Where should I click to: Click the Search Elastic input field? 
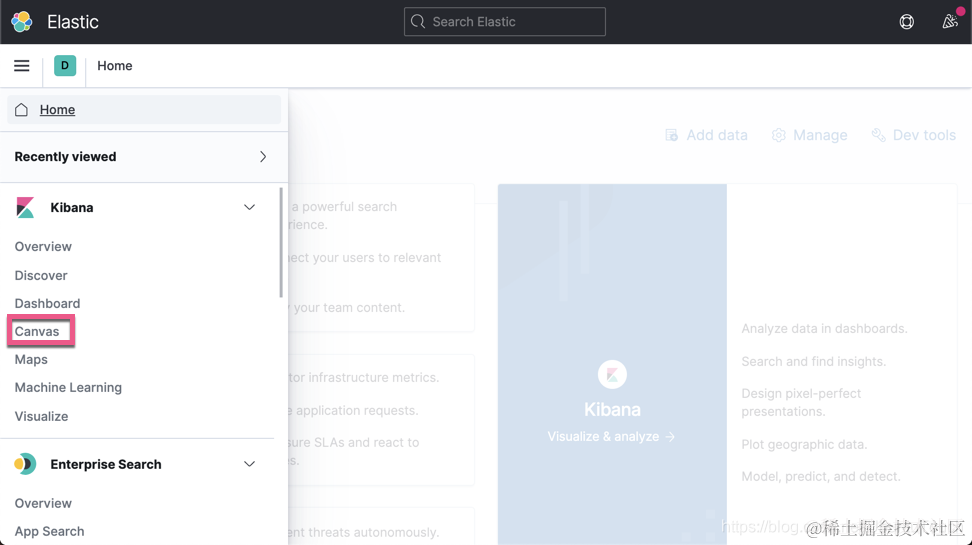coord(505,22)
